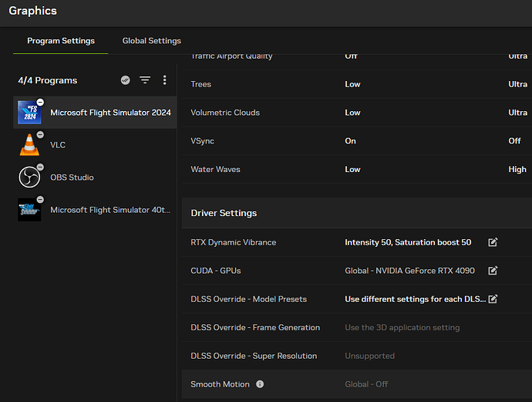Image resolution: width=532 pixels, height=402 pixels.
Task: Click DLSS Override - Model Presets label
Action: click(x=249, y=299)
